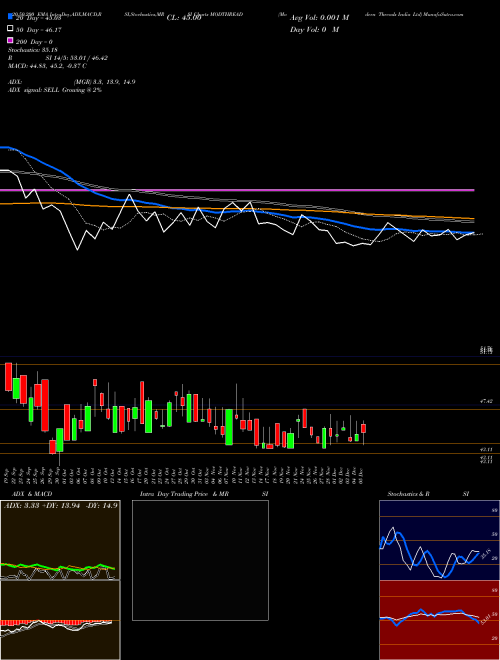Click the 47.42 price axis label
Image resolution: width=500 pixels, height=660 pixels.
486,402
